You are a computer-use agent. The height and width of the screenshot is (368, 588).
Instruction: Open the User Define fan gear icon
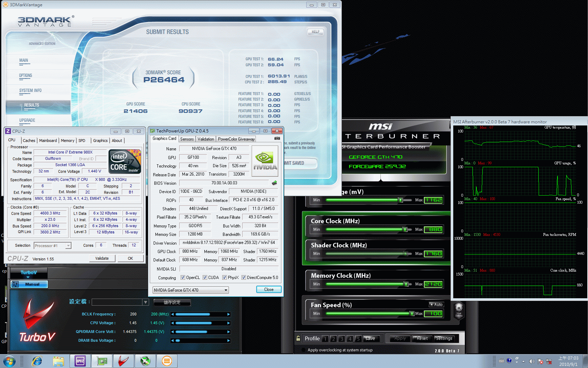459,309
